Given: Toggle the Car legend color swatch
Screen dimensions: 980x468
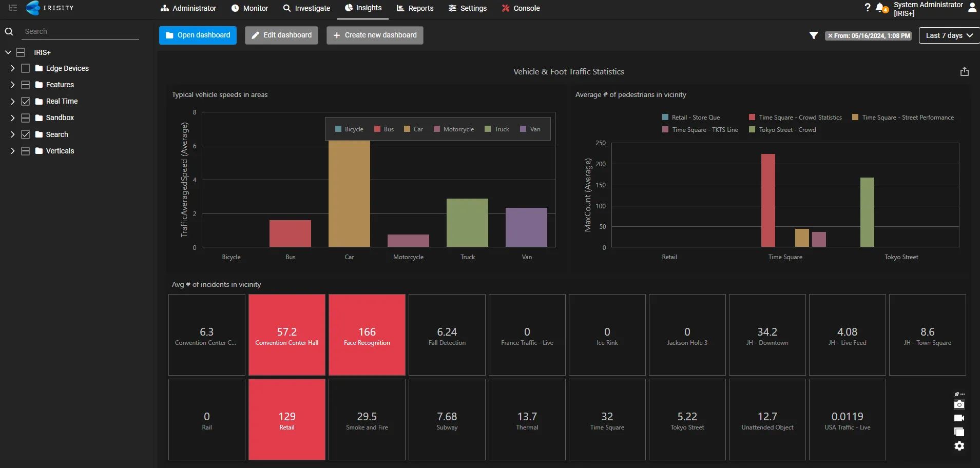Looking at the screenshot, I should pos(407,129).
